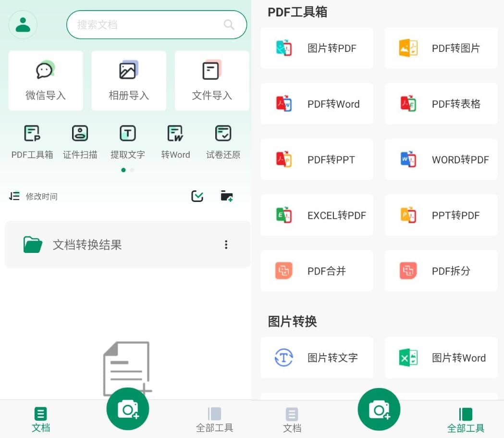Select the 证件扫描 (ID scan) tool icon
Screen dimensions: 504x438
click(80, 140)
